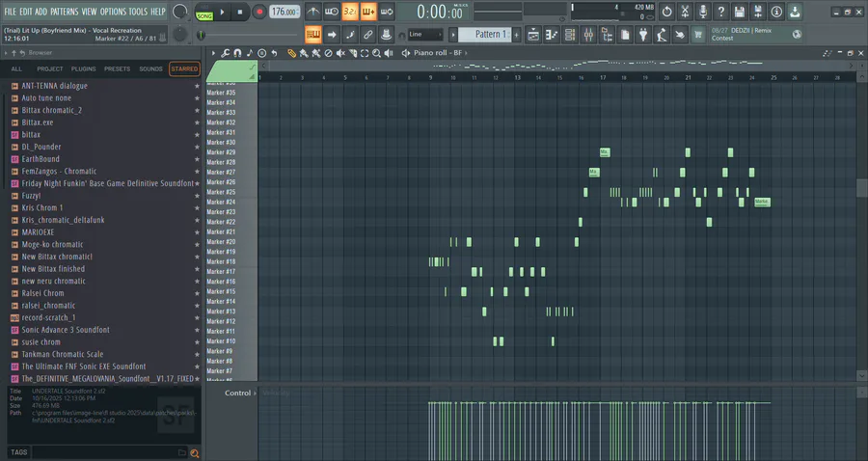
Task: Click the download content tray icon
Action: click(795, 12)
